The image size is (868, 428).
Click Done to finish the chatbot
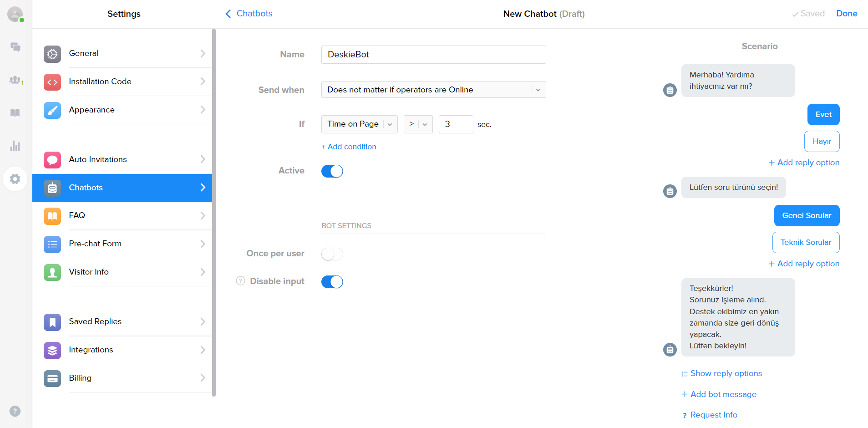(846, 14)
